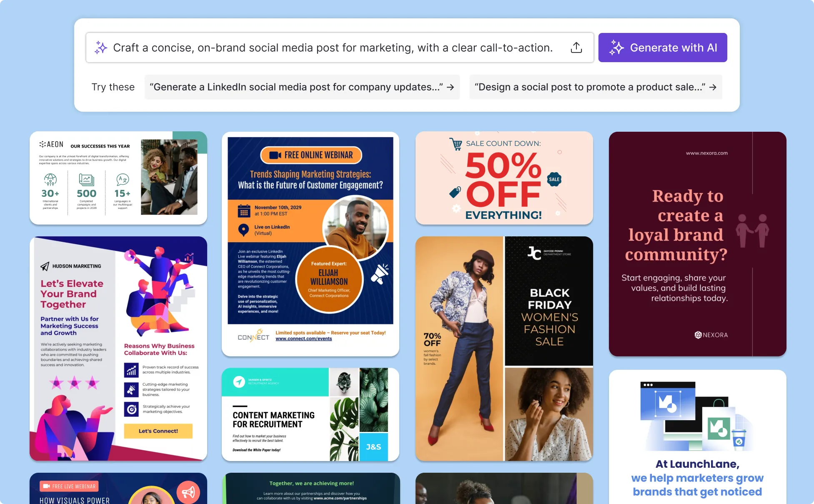Click the shopping cart icon on the sale template
This screenshot has width=814, height=504.
(x=456, y=144)
